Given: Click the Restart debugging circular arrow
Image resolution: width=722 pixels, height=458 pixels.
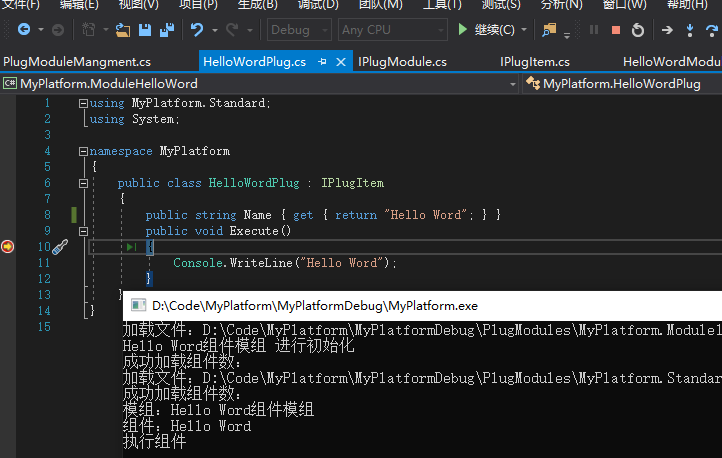Looking at the screenshot, I should click(638, 30).
